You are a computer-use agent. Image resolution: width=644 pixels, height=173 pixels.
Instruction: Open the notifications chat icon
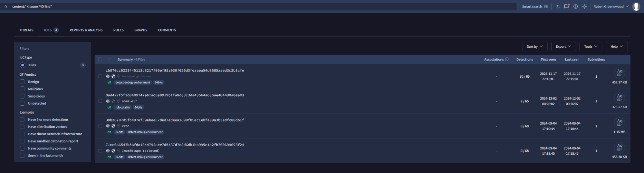566,6
